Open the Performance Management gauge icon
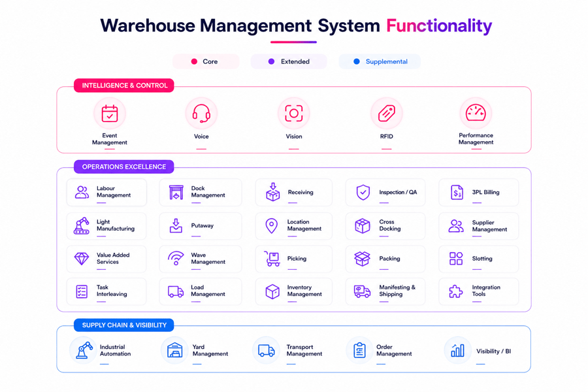 (476, 112)
